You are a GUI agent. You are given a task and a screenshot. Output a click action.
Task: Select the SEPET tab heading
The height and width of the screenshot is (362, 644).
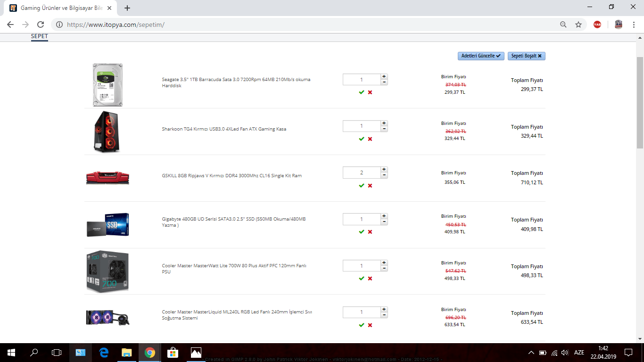[40, 37]
